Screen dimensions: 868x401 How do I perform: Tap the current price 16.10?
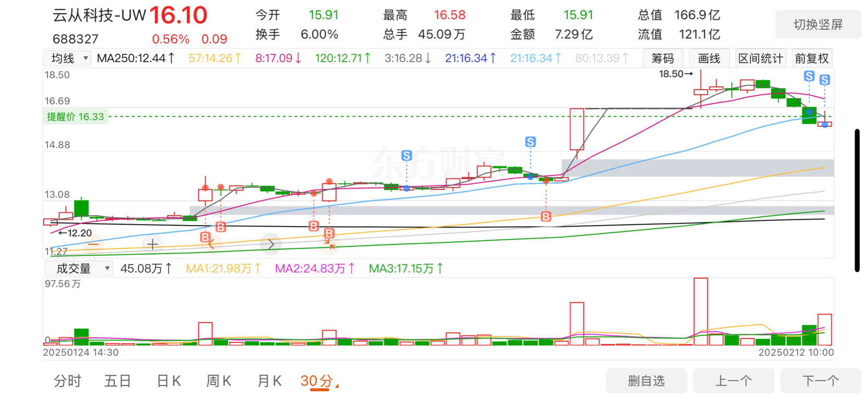(179, 15)
